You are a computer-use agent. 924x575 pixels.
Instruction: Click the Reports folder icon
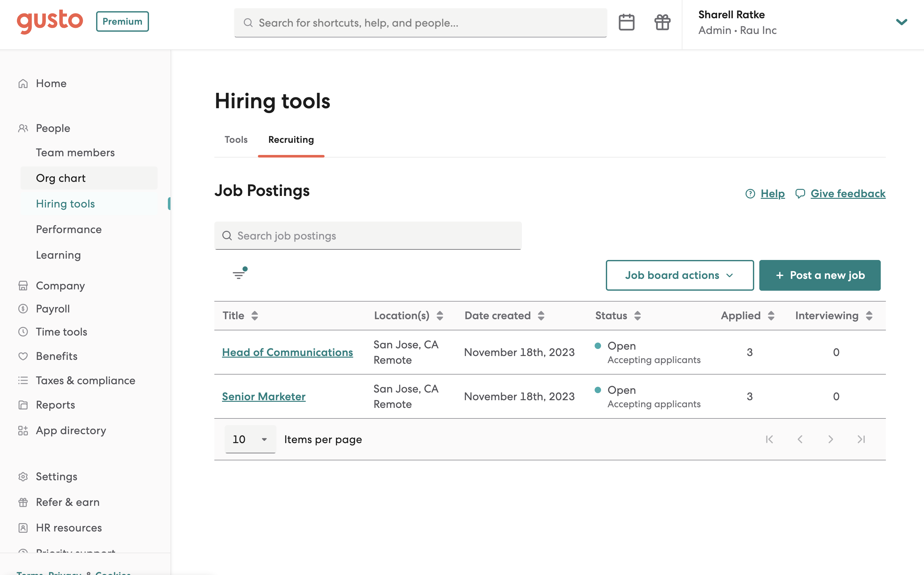coord(23,405)
